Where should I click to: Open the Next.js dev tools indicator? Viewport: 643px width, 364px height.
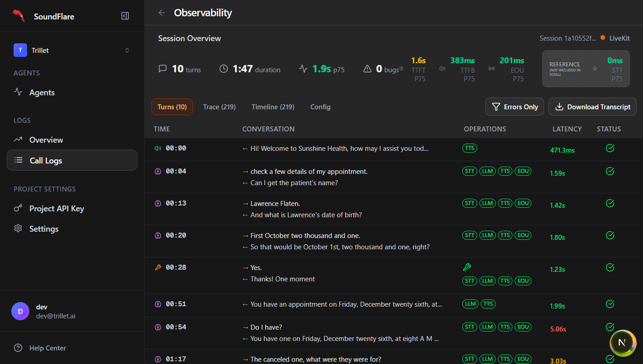[x=622, y=343]
